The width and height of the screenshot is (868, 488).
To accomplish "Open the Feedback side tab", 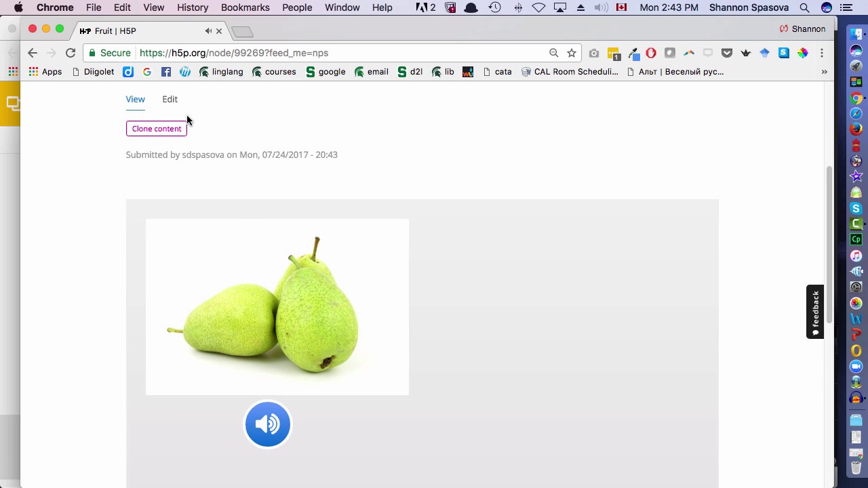I will (815, 312).
